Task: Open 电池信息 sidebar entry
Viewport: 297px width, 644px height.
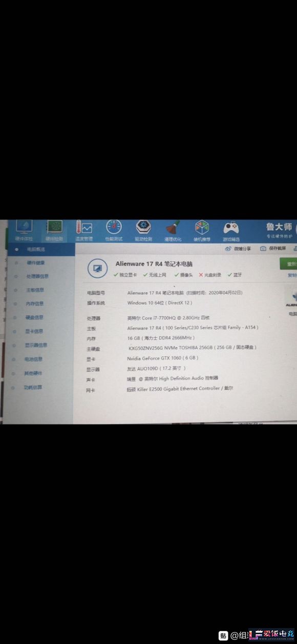Action: (34, 359)
